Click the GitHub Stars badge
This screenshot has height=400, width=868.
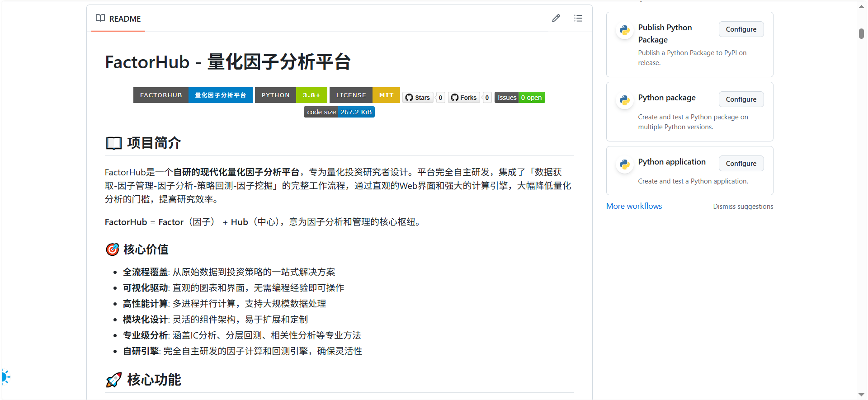click(418, 98)
